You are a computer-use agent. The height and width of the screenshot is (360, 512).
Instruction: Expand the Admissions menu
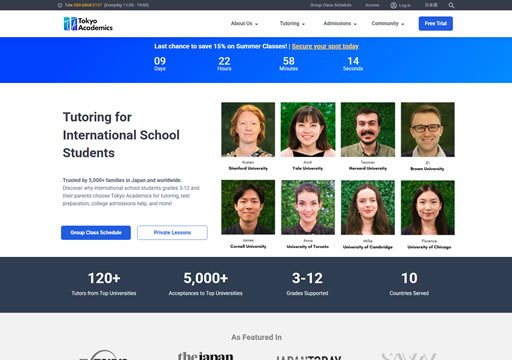[340, 23]
